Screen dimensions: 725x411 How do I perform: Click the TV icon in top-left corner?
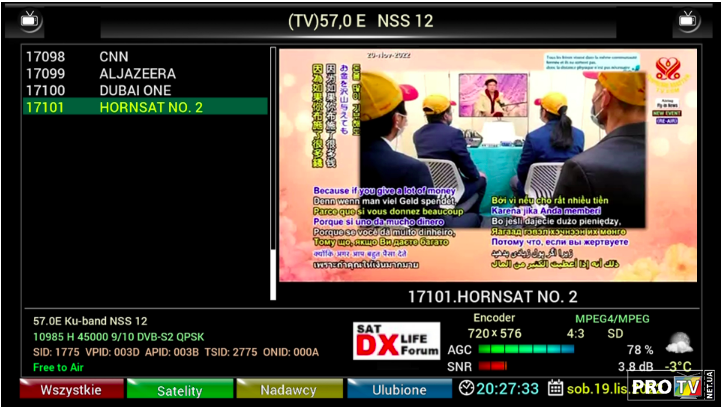pos(32,19)
